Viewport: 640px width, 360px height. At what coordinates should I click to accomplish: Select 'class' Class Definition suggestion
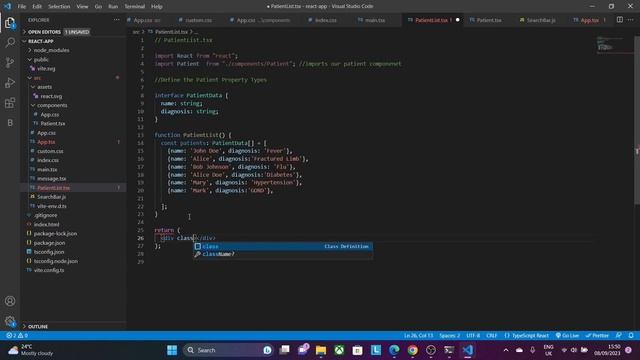pos(282,247)
